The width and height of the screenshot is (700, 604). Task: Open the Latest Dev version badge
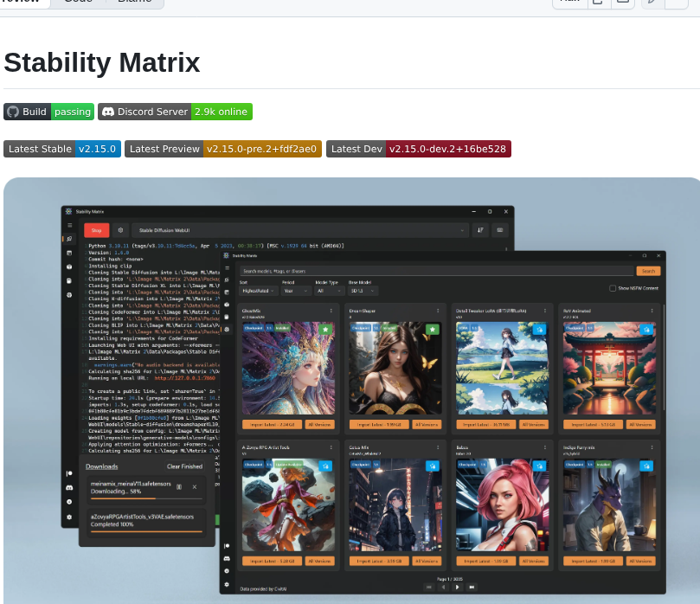pos(419,149)
